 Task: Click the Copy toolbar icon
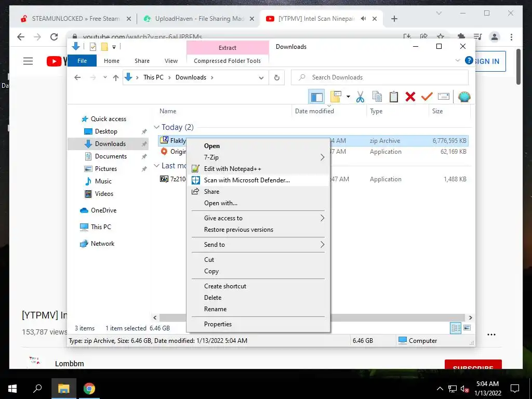(377, 97)
